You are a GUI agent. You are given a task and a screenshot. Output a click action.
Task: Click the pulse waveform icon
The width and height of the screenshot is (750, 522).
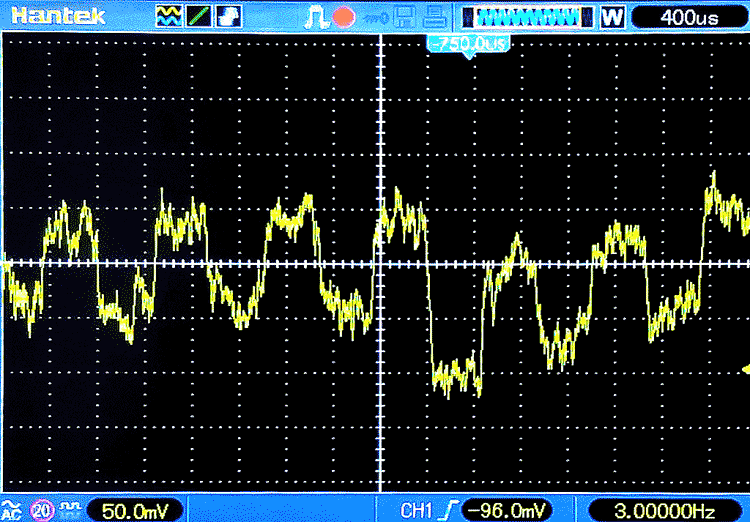[315, 18]
